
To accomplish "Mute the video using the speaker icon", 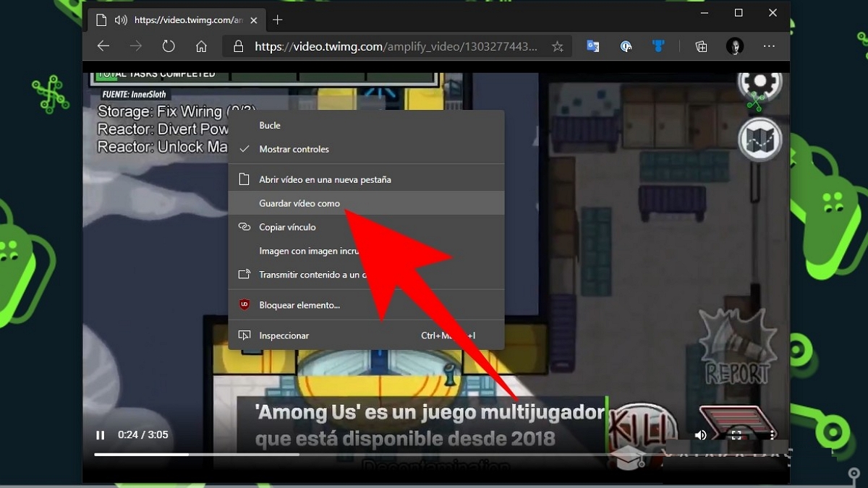I will [x=701, y=435].
